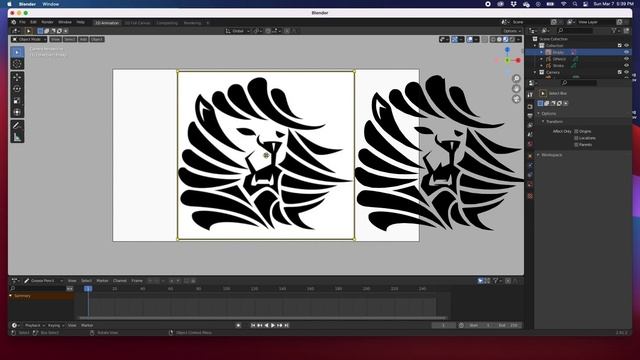The height and width of the screenshot is (360, 640).
Task: Select the Rotate tool in the viewport toolbar
Action: point(17,89)
